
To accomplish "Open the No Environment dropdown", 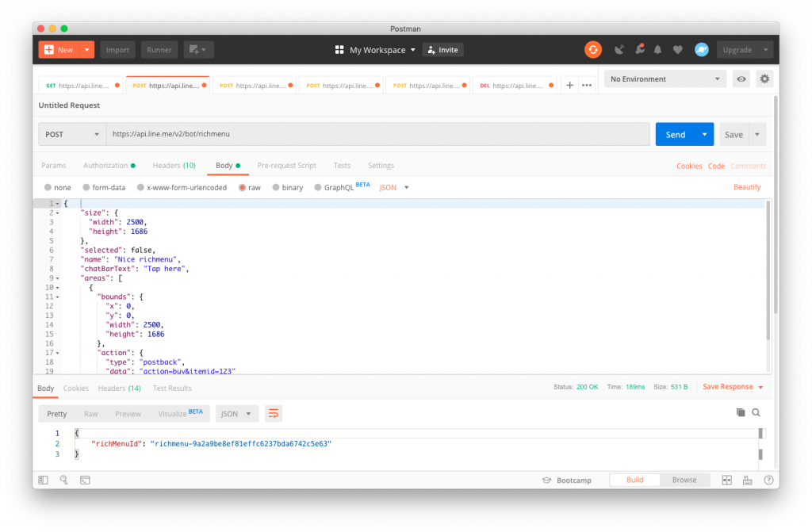I will [665, 79].
